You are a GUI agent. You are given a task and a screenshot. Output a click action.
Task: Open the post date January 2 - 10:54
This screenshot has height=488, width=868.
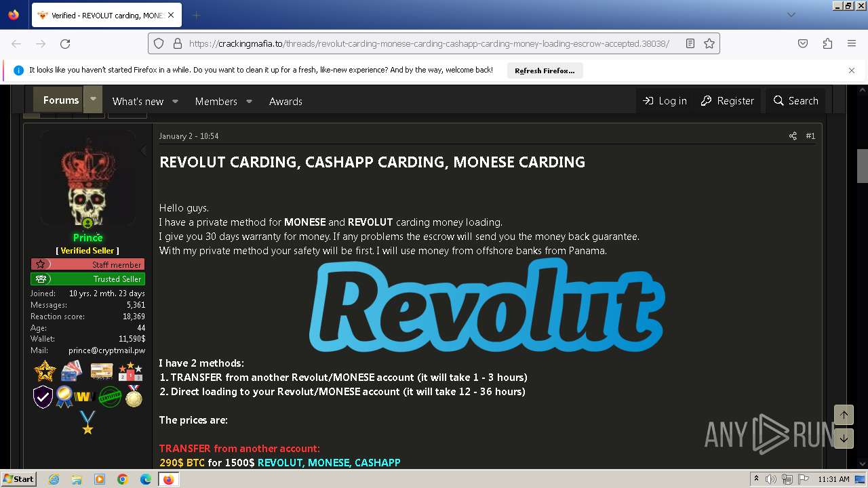pyautogui.click(x=189, y=136)
